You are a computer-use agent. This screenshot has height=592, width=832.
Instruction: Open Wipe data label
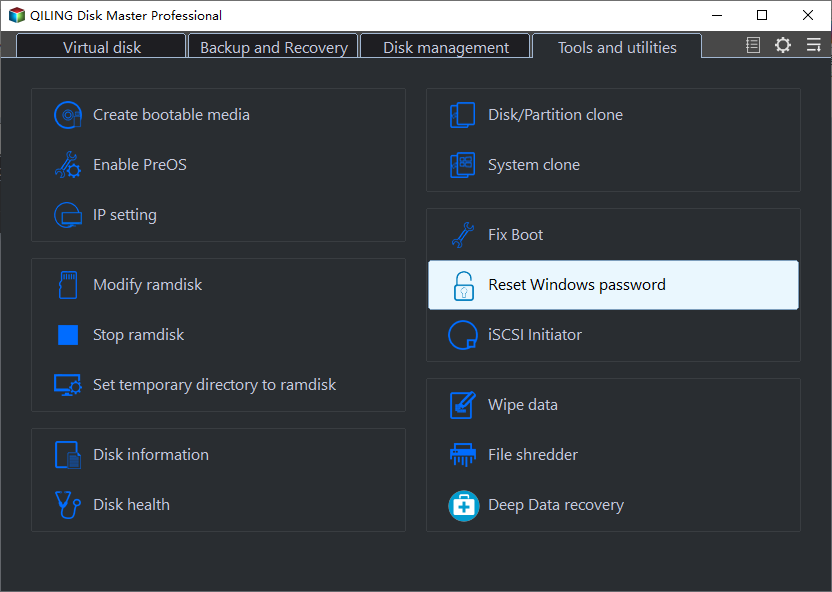[x=523, y=405]
